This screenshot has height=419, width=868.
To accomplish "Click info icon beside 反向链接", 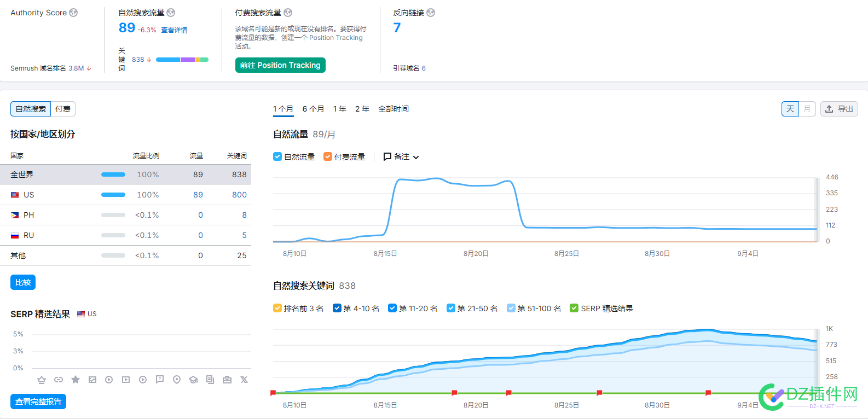I will coord(431,13).
